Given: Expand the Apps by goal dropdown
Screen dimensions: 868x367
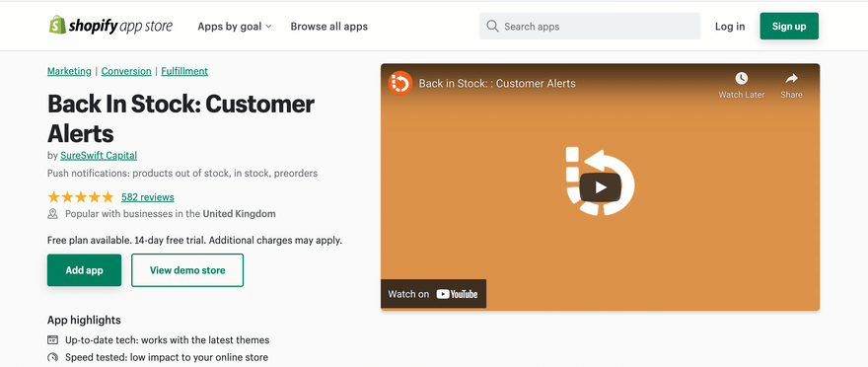Looking at the screenshot, I should (235, 26).
